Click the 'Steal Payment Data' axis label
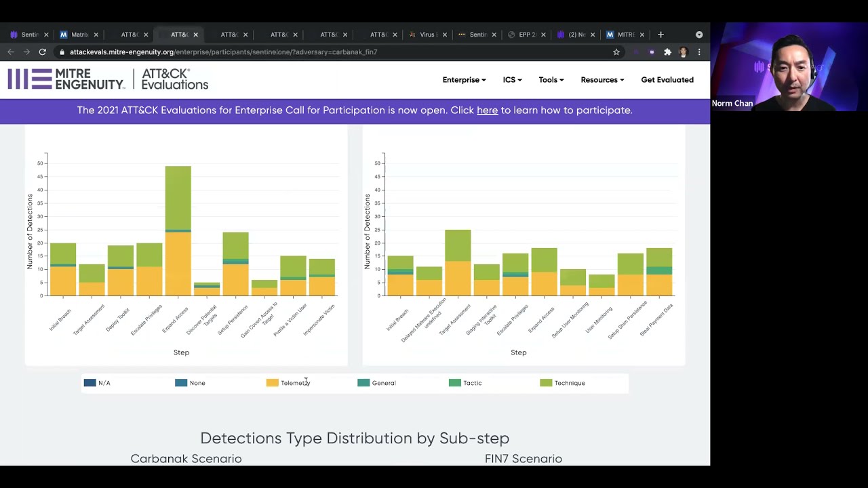Screen dimensions: 868x488 pyautogui.click(x=656, y=320)
